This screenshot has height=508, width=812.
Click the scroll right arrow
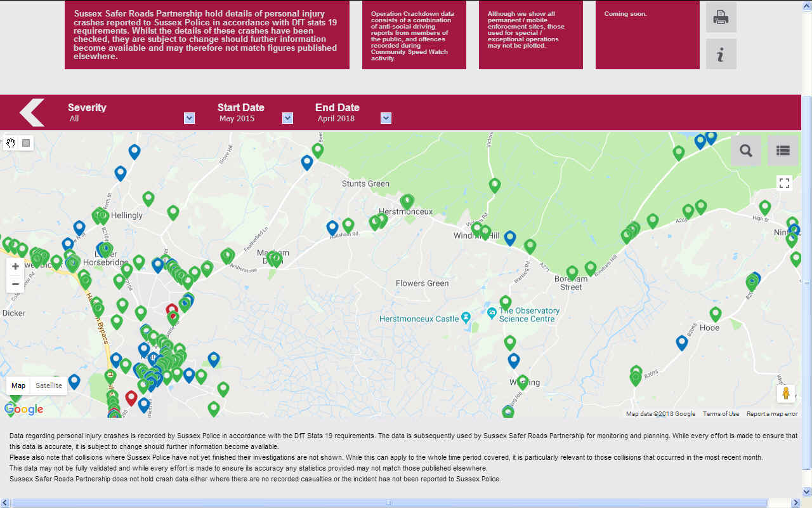797,503
